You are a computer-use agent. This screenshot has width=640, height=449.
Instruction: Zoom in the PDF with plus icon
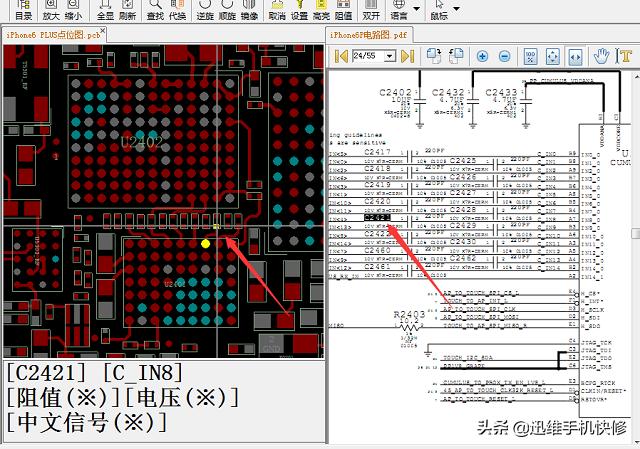click(482, 56)
